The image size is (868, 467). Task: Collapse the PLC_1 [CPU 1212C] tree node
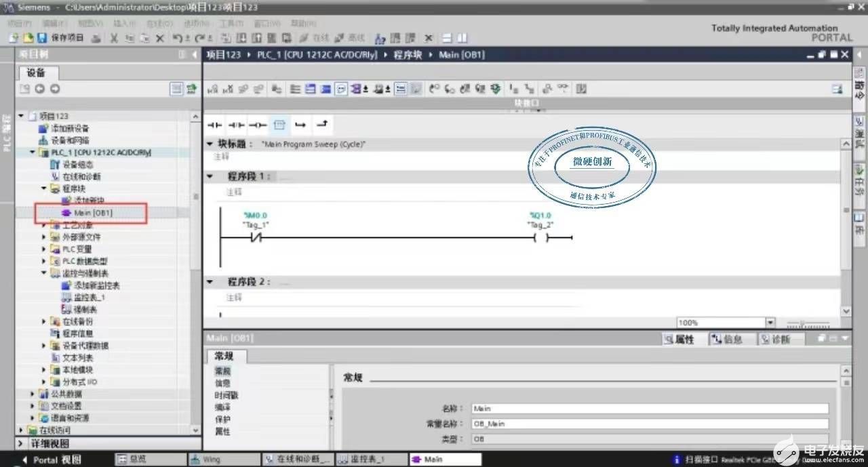(33, 153)
